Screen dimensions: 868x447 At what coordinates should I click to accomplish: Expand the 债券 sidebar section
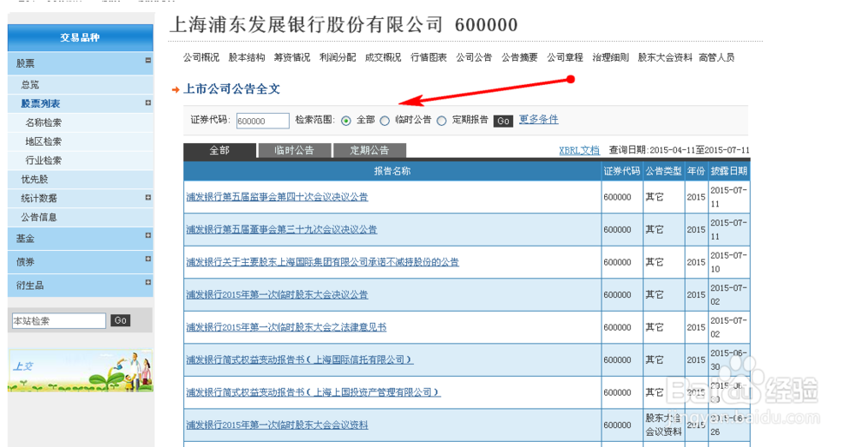pos(148,259)
